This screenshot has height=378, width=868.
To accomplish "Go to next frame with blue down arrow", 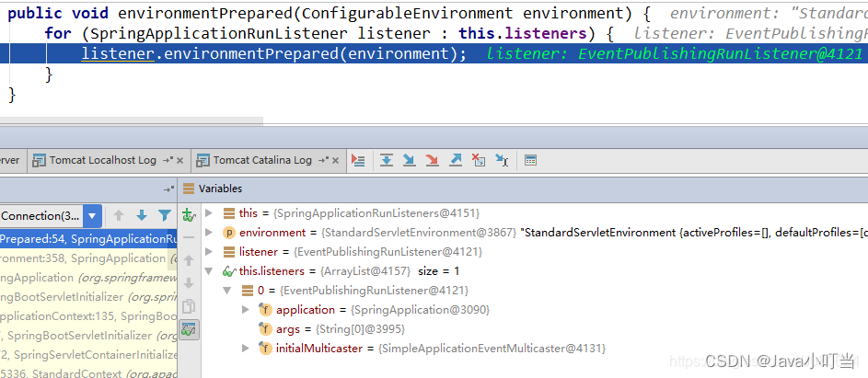I will (142, 216).
